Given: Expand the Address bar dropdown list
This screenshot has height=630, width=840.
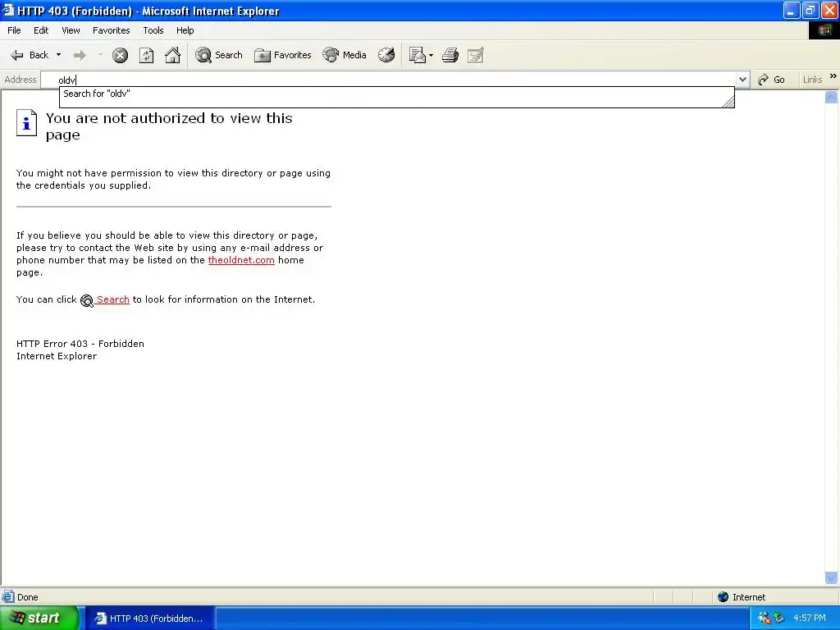Looking at the screenshot, I should (x=742, y=80).
